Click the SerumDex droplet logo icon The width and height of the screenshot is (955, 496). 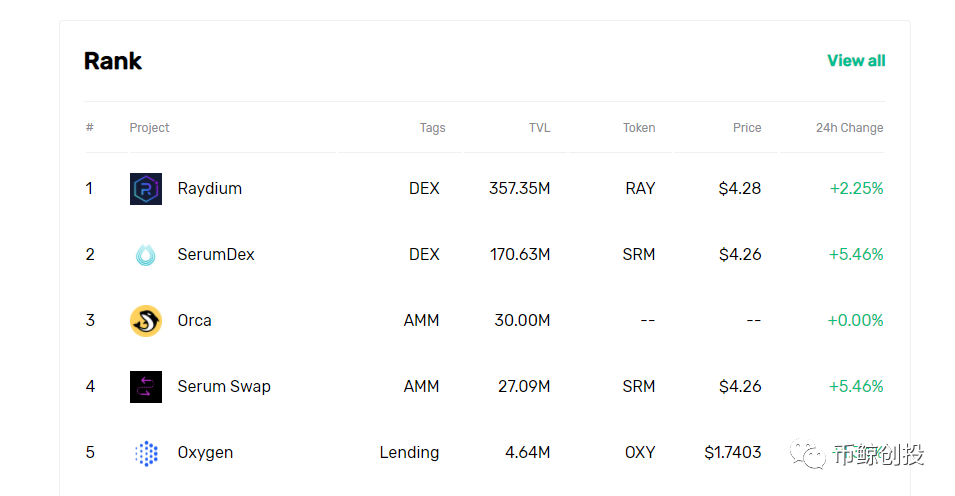tap(146, 255)
